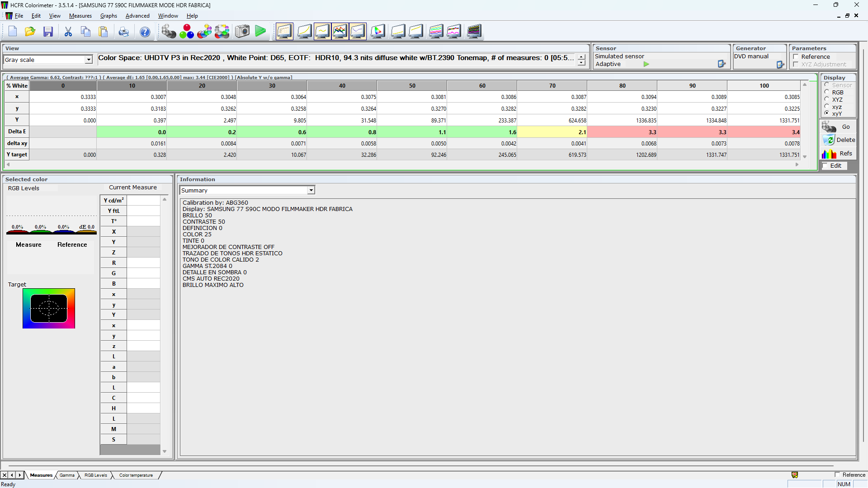
Task: Click the camera measure icon
Action: point(242,32)
